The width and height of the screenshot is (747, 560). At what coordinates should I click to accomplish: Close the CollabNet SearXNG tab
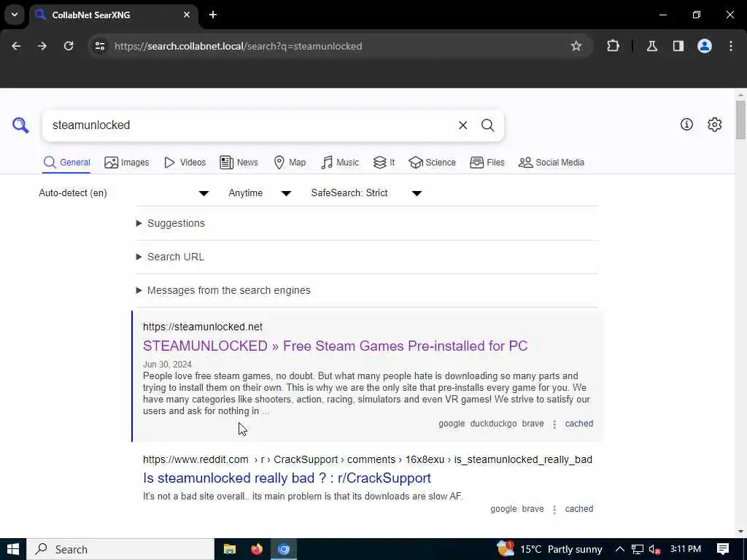[187, 15]
